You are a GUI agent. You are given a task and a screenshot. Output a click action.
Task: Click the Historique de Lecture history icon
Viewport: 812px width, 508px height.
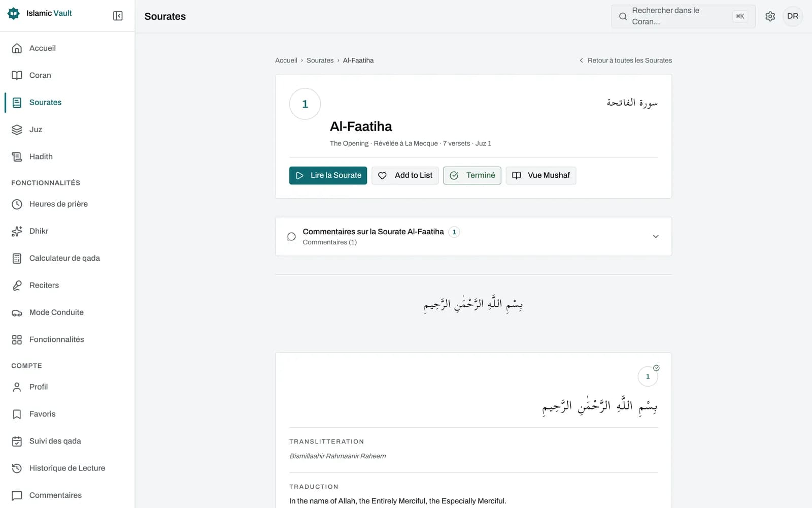17,468
